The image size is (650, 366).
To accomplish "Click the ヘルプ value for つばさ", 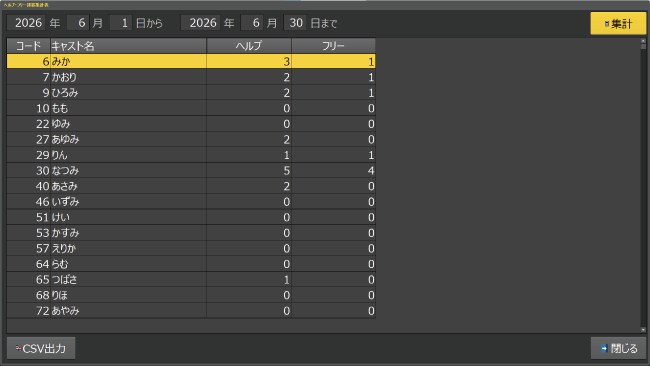I will click(x=249, y=279).
